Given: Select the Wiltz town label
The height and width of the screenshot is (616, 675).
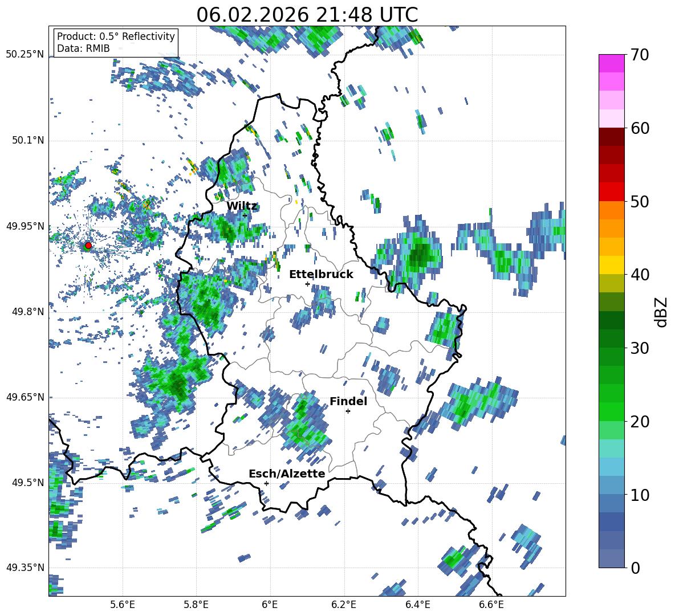Looking at the screenshot, I should 242,206.
